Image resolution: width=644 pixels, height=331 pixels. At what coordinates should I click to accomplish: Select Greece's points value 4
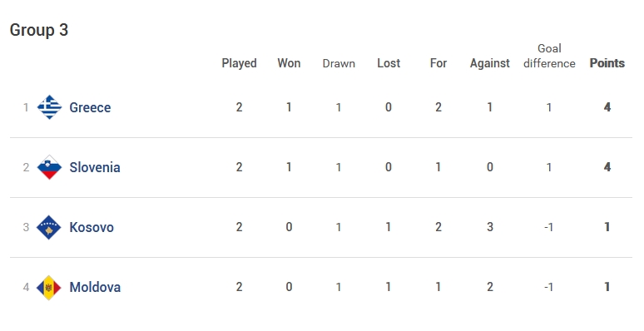[x=607, y=107]
